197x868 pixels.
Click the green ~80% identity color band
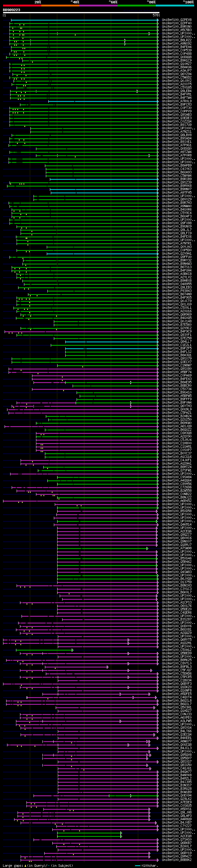137,6
